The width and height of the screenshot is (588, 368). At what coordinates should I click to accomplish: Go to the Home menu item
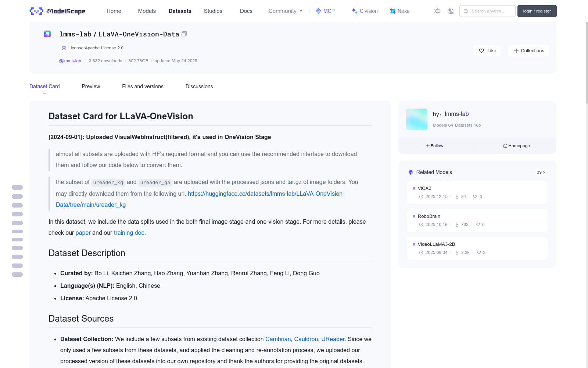click(x=114, y=11)
